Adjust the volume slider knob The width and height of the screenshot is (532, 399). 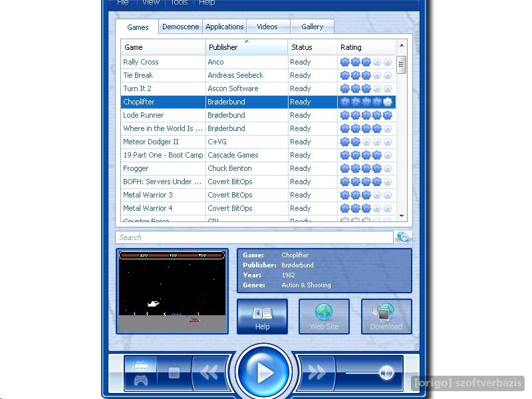(386, 372)
